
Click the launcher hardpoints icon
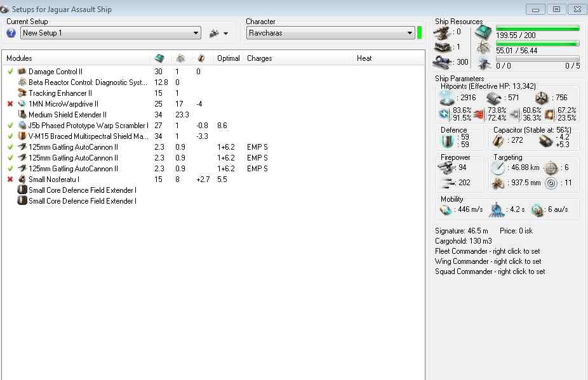click(x=442, y=47)
